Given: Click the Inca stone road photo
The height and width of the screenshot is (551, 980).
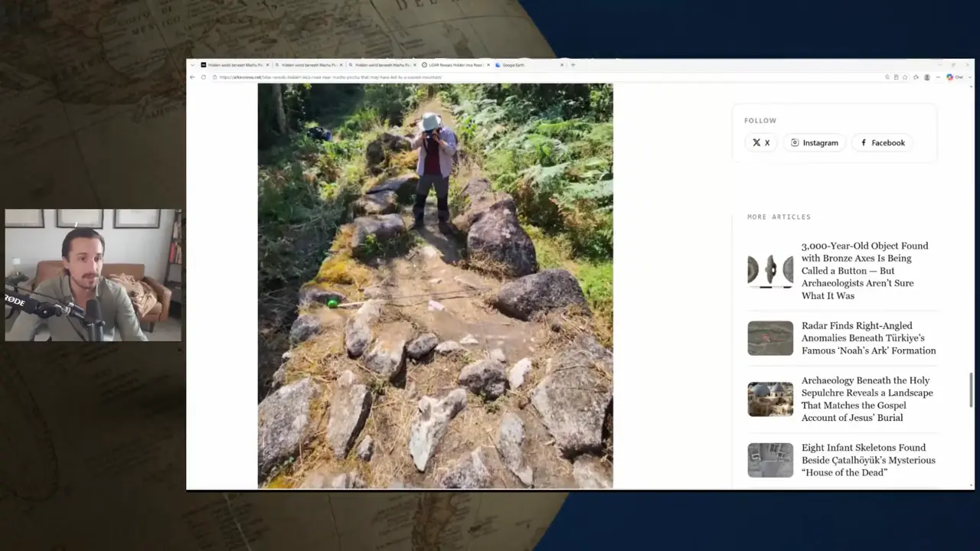Looking at the screenshot, I should point(435,285).
